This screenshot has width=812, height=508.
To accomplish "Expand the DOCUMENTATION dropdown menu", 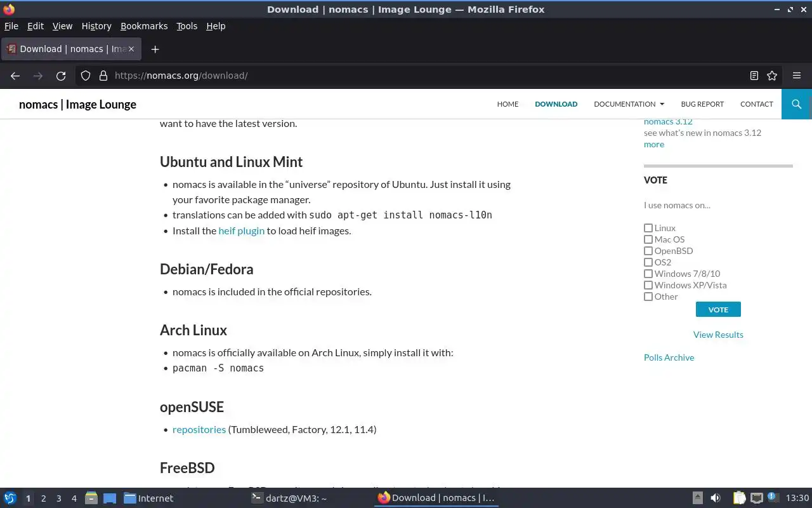I will click(x=629, y=104).
